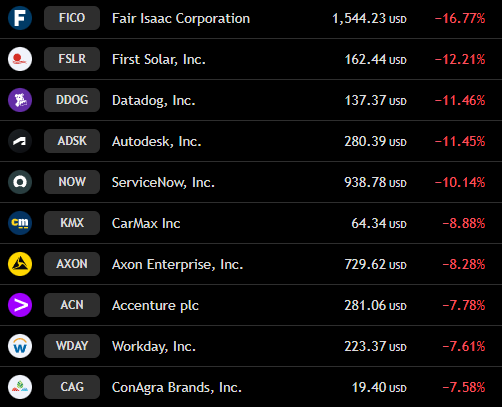The image size is (502, 407).
Task: Click the Fair Isaac Corporation logo icon
Action: point(20,18)
